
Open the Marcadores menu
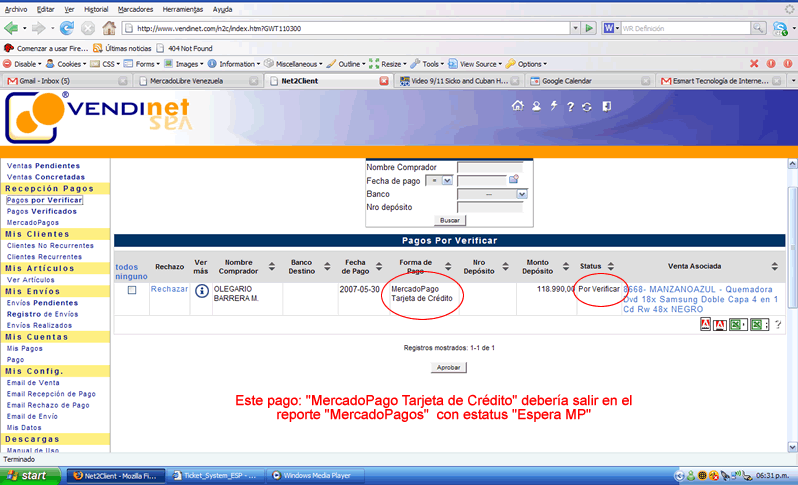coord(135,9)
